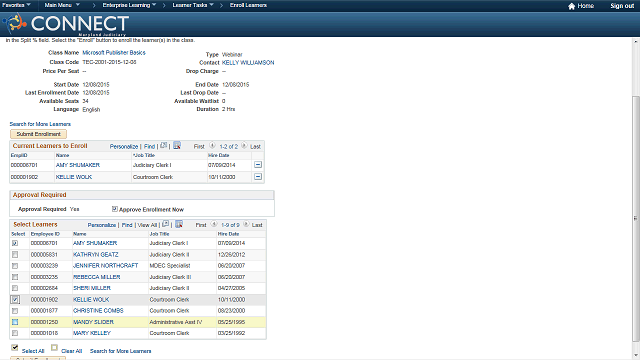Click Sign out

[x=622, y=6]
